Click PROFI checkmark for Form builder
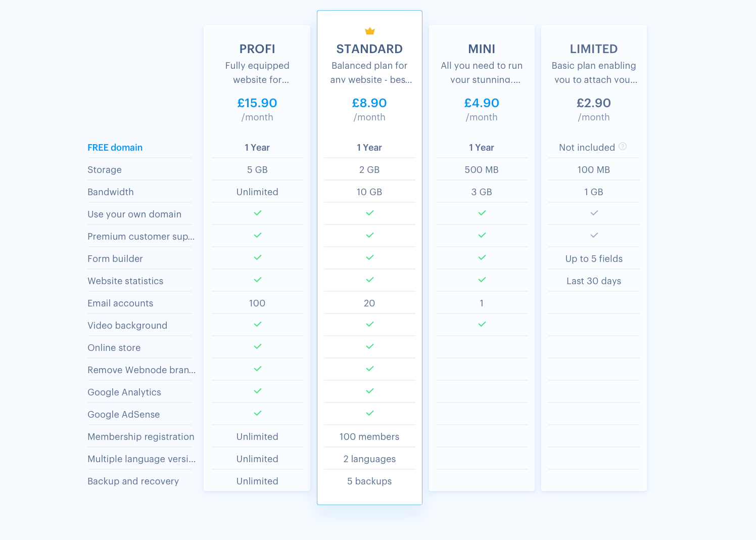The height and width of the screenshot is (540, 756). tap(258, 257)
